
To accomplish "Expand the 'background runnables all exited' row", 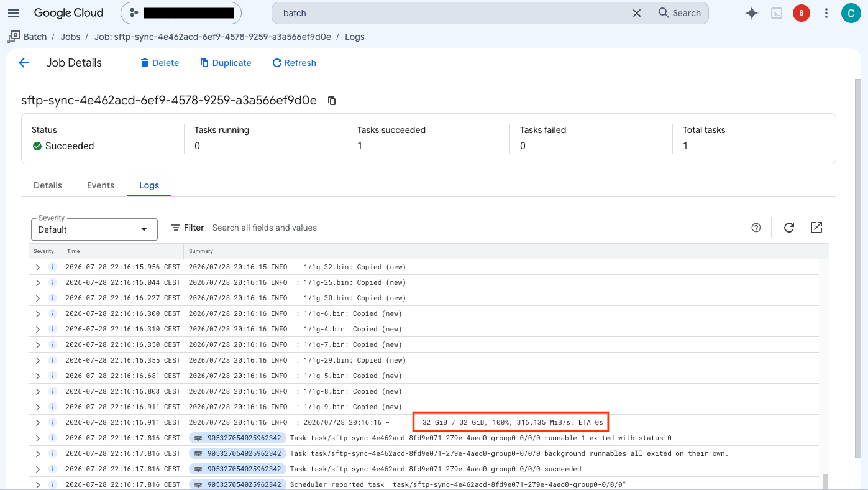I will 37,453.
